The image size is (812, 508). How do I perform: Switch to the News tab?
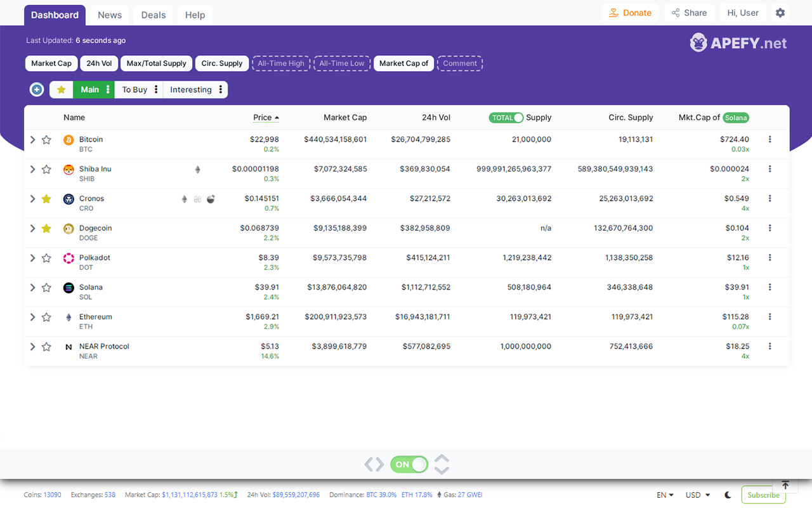coord(110,15)
